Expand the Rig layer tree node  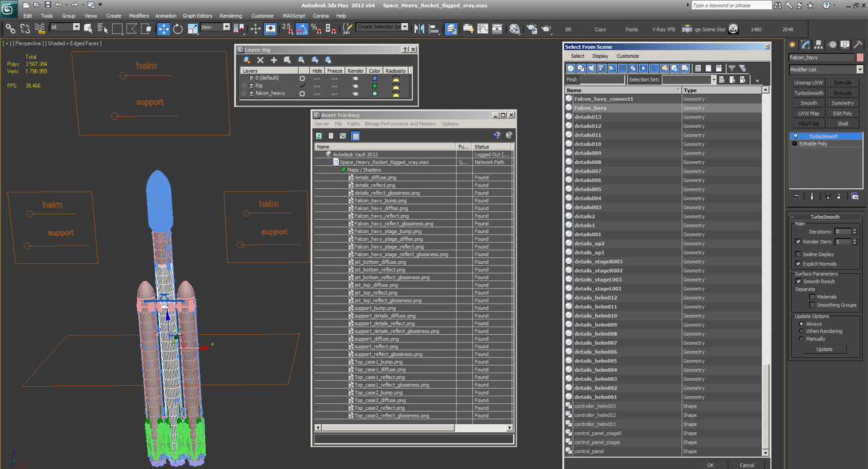[244, 86]
